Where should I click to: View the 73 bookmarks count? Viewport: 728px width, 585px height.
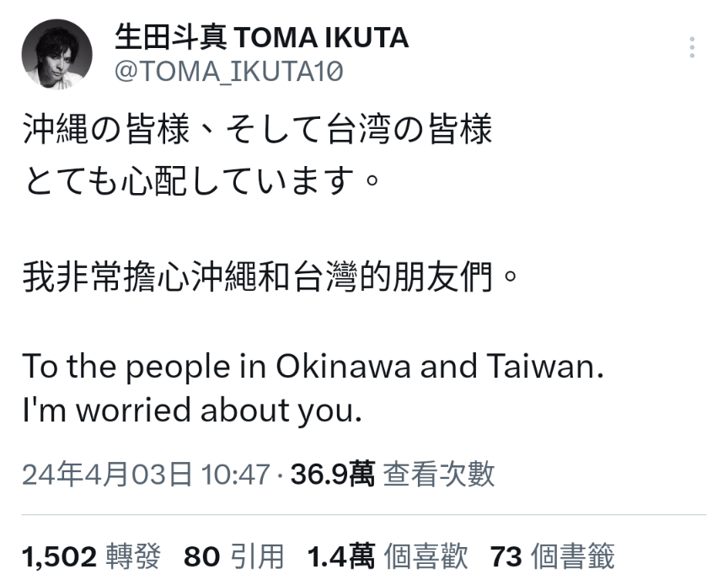pyautogui.click(x=506, y=556)
